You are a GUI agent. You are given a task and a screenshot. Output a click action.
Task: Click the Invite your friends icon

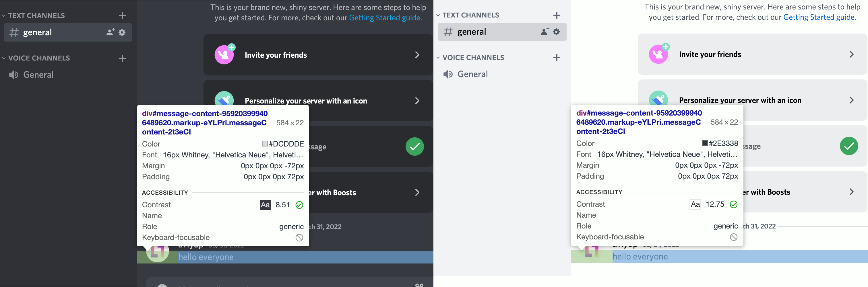coord(224,54)
